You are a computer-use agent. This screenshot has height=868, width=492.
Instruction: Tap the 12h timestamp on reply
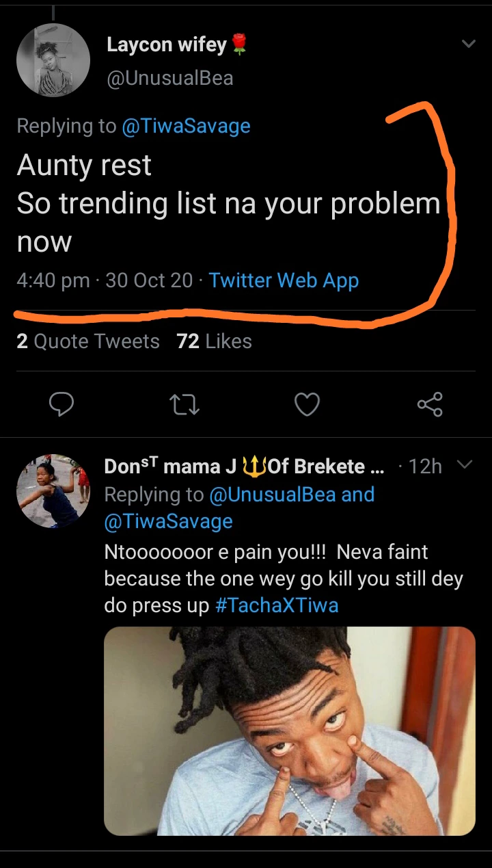coord(424,466)
